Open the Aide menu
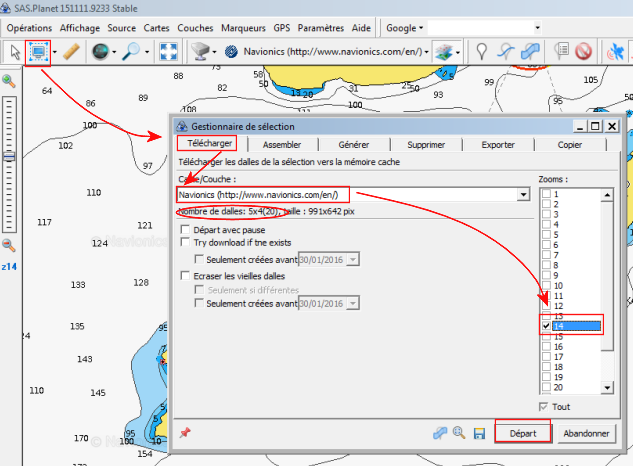The height and width of the screenshot is (466, 633). tap(361, 28)
